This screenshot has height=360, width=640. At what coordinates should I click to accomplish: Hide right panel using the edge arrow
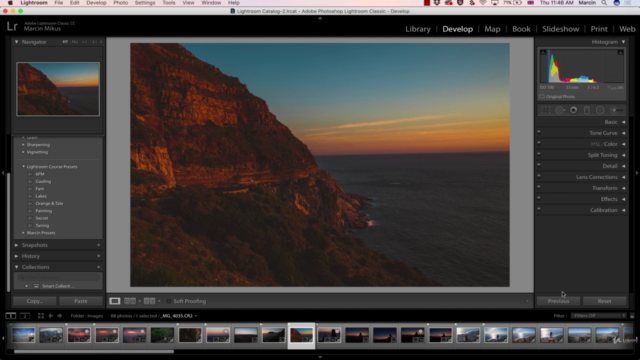tap(637, 173)
